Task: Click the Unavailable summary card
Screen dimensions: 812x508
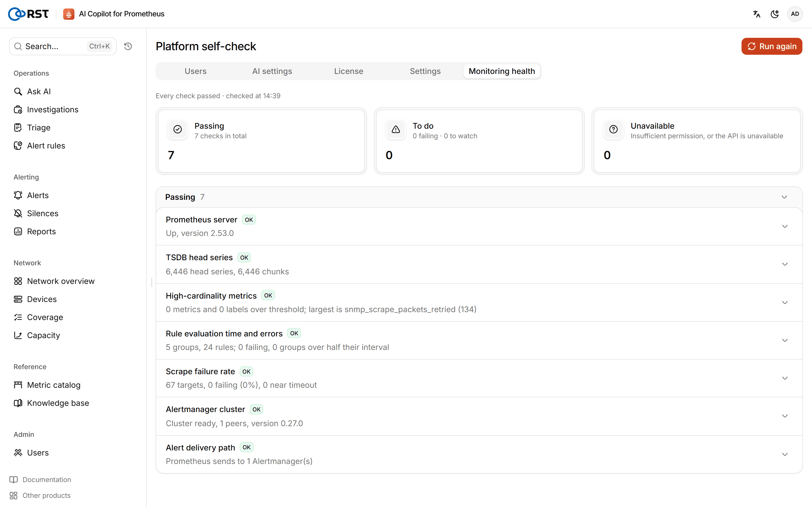Action: pyautogui.click(x=697, y=141)
